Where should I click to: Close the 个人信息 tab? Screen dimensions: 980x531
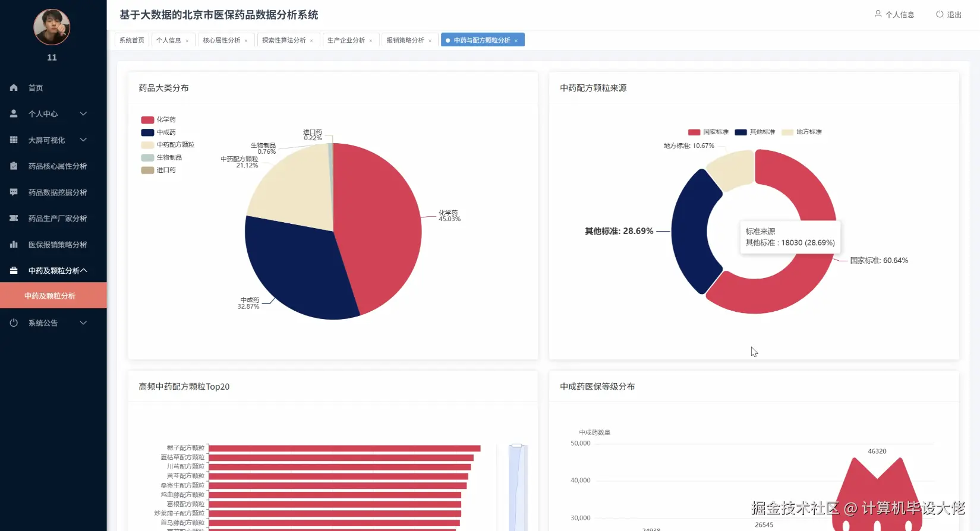(187, 40)
